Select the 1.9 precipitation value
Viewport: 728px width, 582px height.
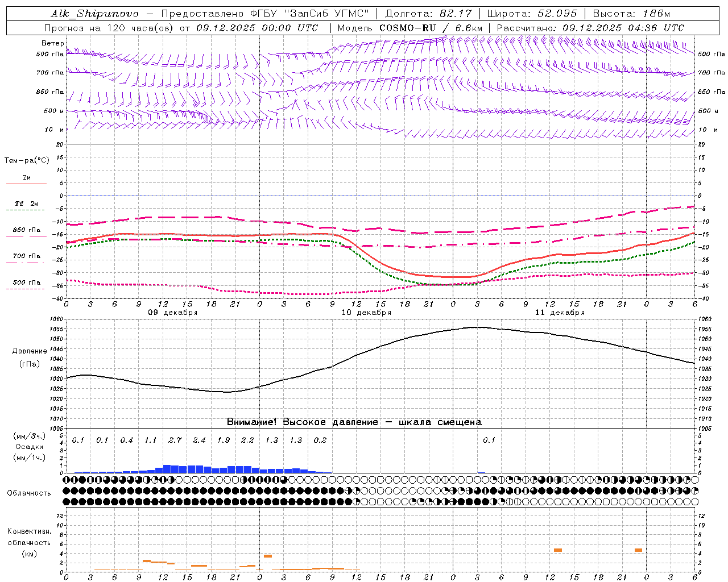pos(224,440)
